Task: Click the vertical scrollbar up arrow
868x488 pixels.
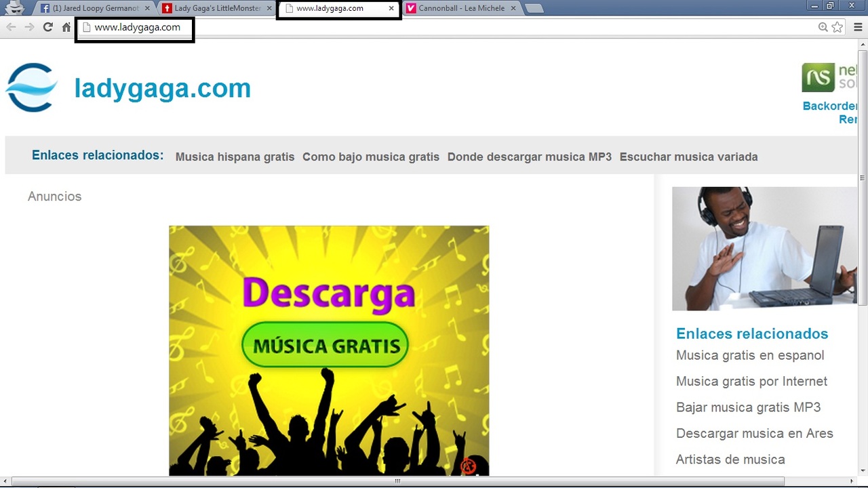Action: [863, 44]
